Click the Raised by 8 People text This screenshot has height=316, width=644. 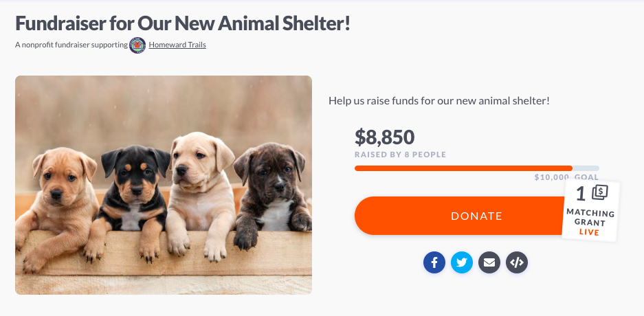click(x=401, y=155)
